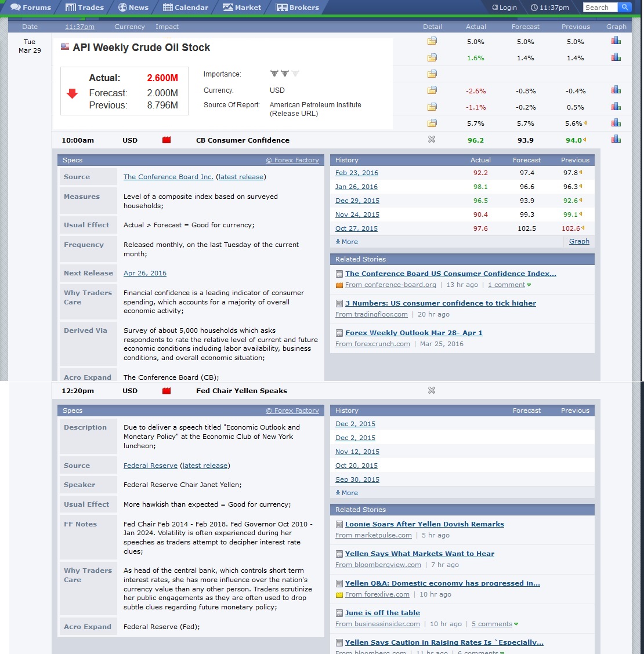Go to the News section
The width and height of the screenshot is (644, 654).
(133, 7)
